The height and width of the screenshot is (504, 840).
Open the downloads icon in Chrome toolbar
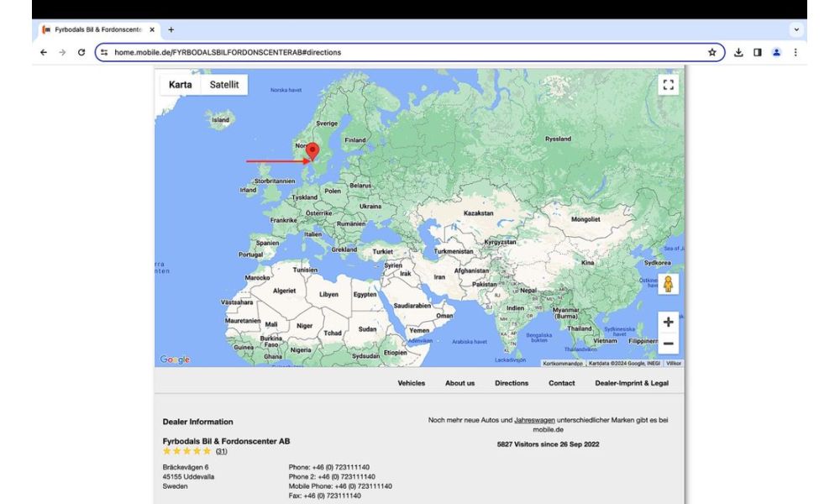(738, 52)
